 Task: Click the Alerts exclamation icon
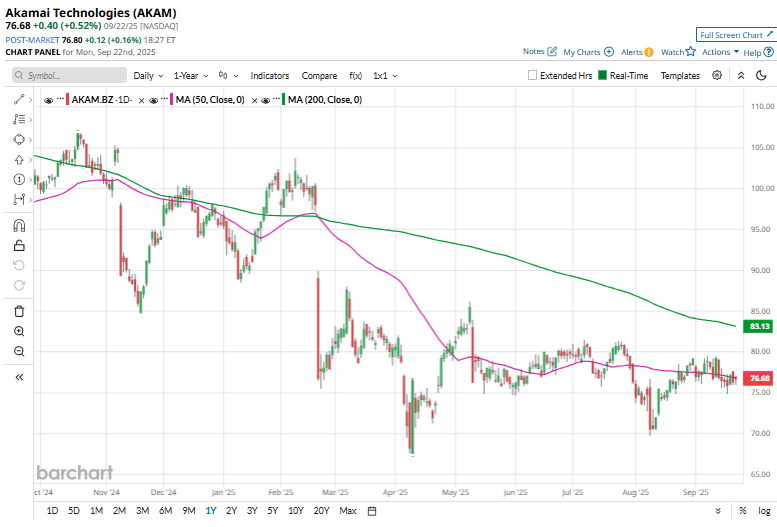pyautogui.click(x=649, y=52)
